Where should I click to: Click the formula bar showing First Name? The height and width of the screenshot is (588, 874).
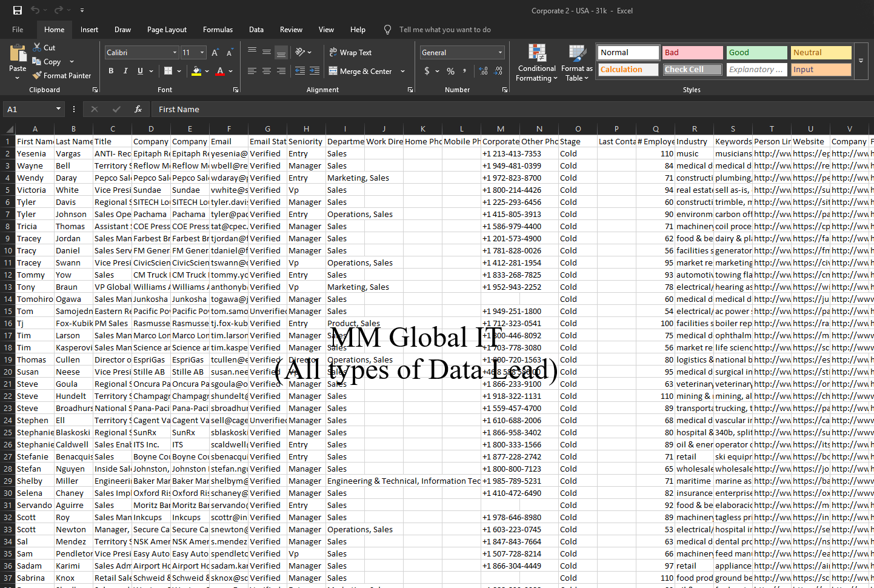[x=512, y=109]
